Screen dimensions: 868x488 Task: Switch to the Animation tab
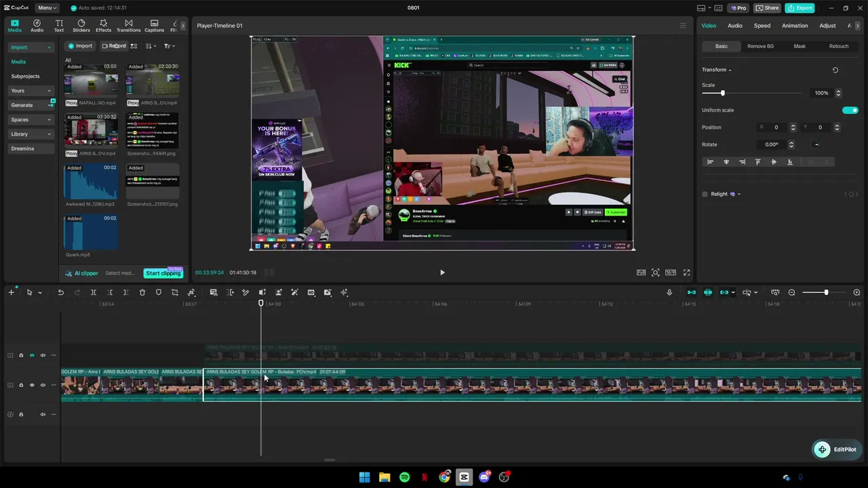click(x=795, y=26)
